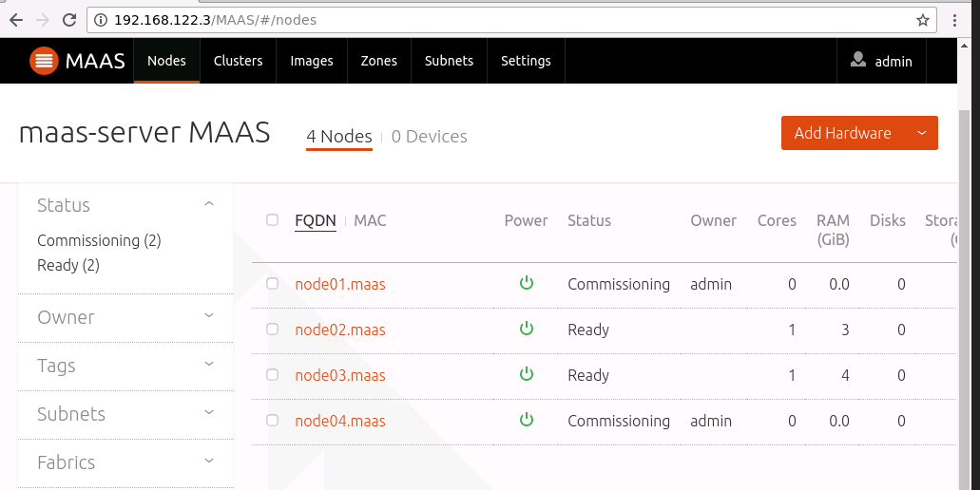
Task: Expand the Subnets filter section
Action: point(209,412)
